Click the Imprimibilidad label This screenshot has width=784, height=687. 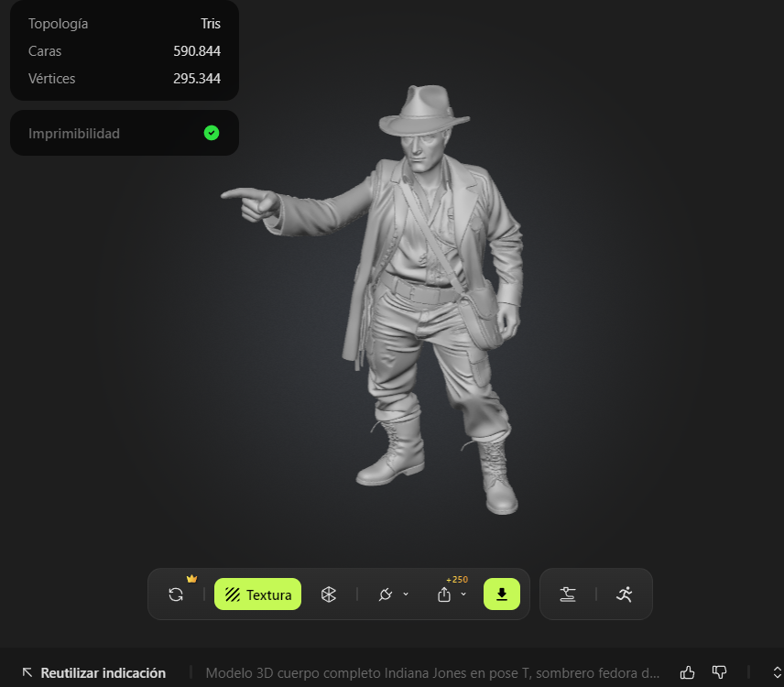(74, 134)
